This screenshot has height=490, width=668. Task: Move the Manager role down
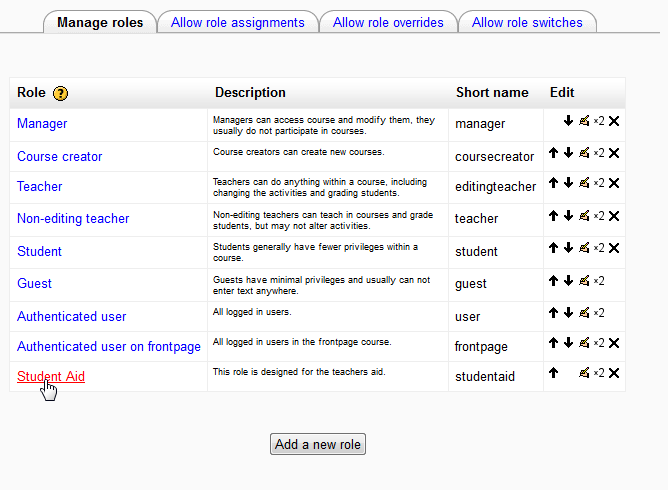pyautogui.click(x=568, y=121)
